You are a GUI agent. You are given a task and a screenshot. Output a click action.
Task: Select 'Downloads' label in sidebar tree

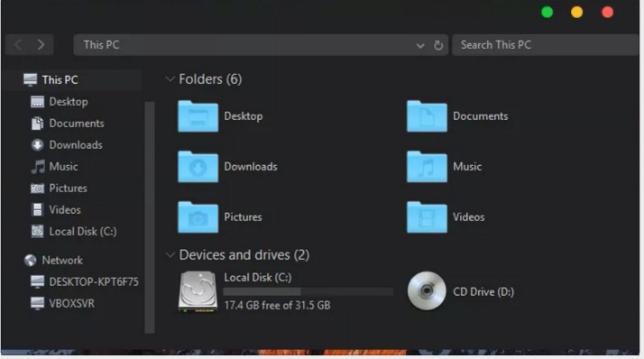click(x=76, y=145)
